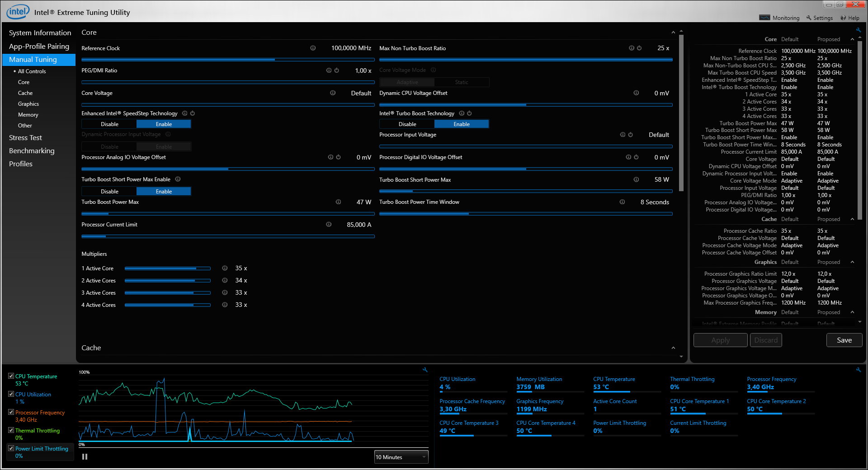Collapse Cache group in proposed settings panel
This screenshot has height=470, width=868.
pos(852,219)
